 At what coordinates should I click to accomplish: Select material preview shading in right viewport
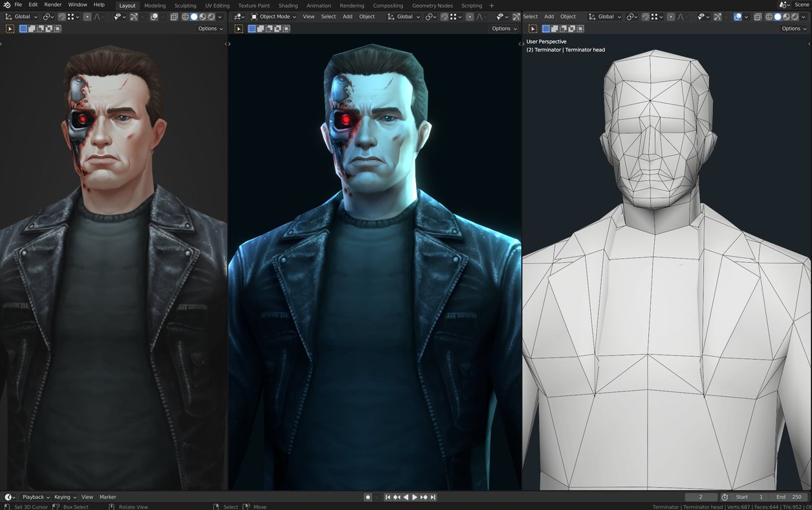786,17
